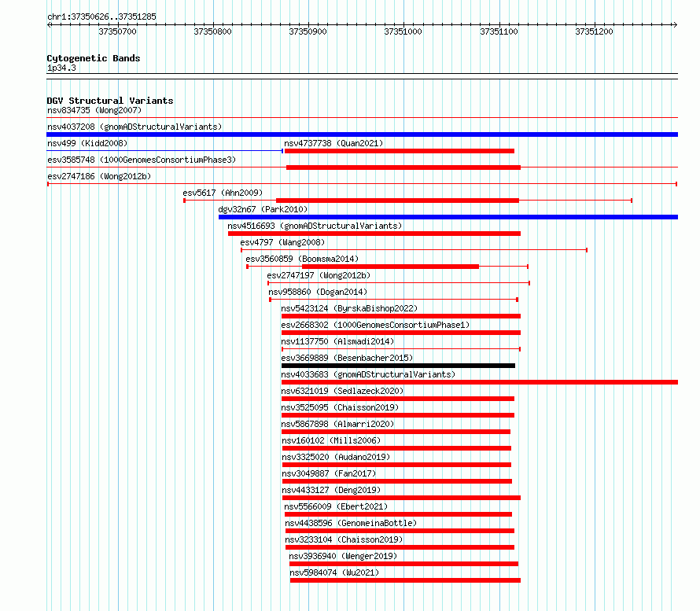Open nsv5867898 (Almarri2020) label
This screenshot has height=611, width=700.
pyautogui.click(x=337, y=424)
